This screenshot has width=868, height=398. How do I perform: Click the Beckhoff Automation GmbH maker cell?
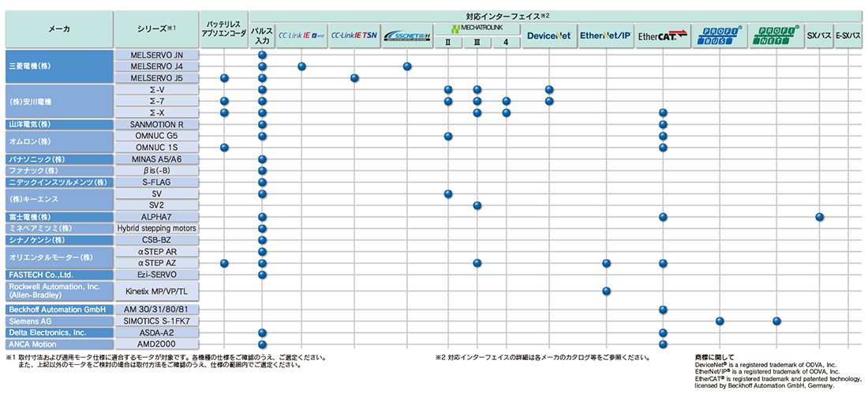click(x=59, y=310)
